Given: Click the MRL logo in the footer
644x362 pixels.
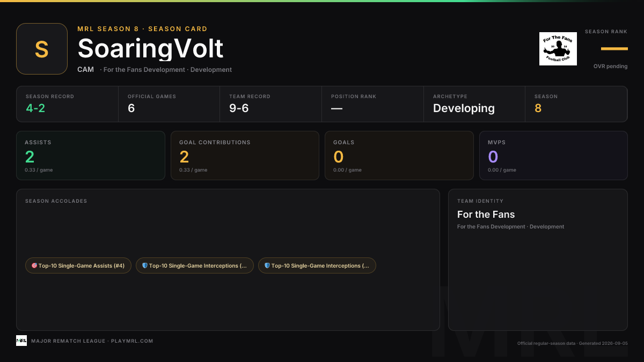Looking at the screenshot, I should (x=21, y=341).
